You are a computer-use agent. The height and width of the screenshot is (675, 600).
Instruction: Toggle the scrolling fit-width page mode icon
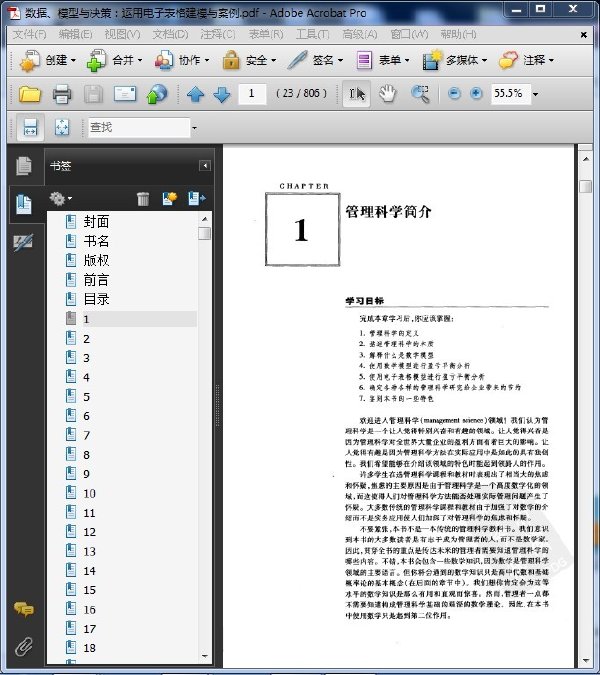[x=30, y=127]
